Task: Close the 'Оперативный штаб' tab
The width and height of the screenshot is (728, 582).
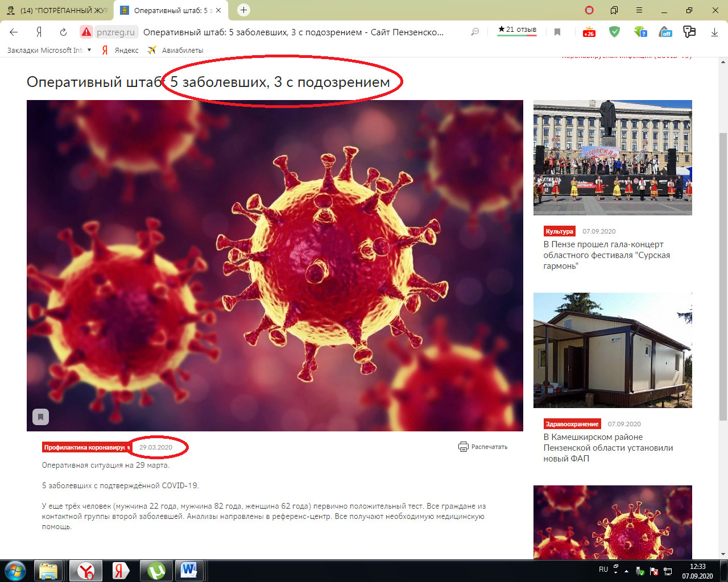Action: [x=218, y=10]
